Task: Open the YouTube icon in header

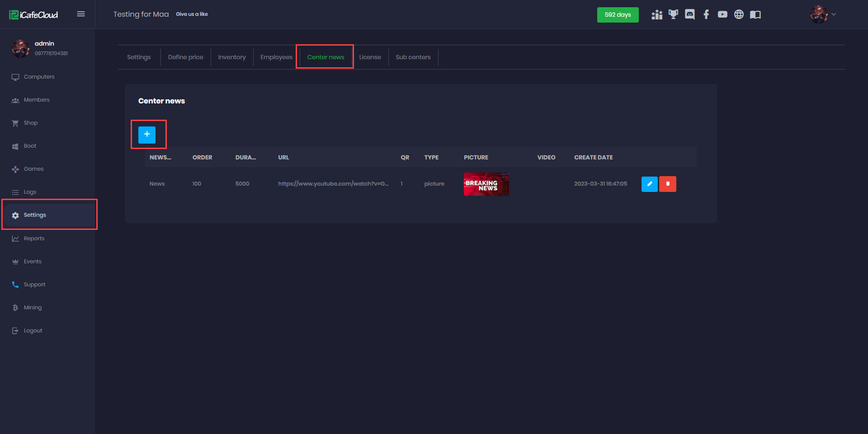Action: point(722,14)
